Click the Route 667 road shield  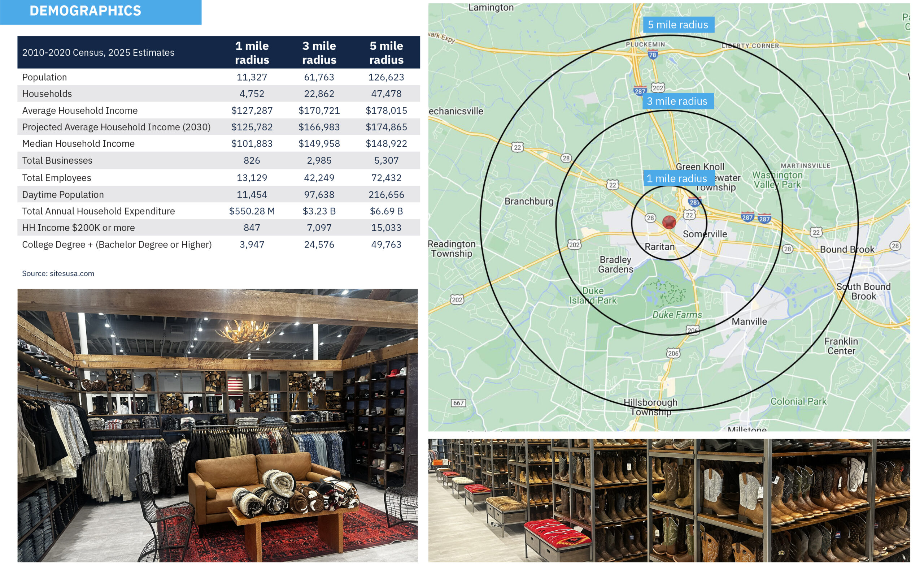point(458,403)
